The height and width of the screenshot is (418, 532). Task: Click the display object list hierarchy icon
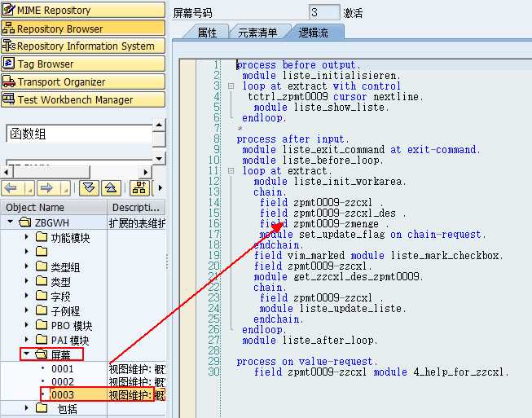139,188
